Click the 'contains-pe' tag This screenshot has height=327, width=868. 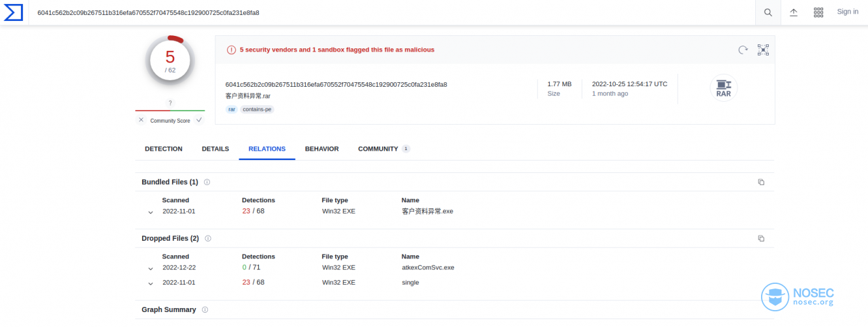point(257,110)
